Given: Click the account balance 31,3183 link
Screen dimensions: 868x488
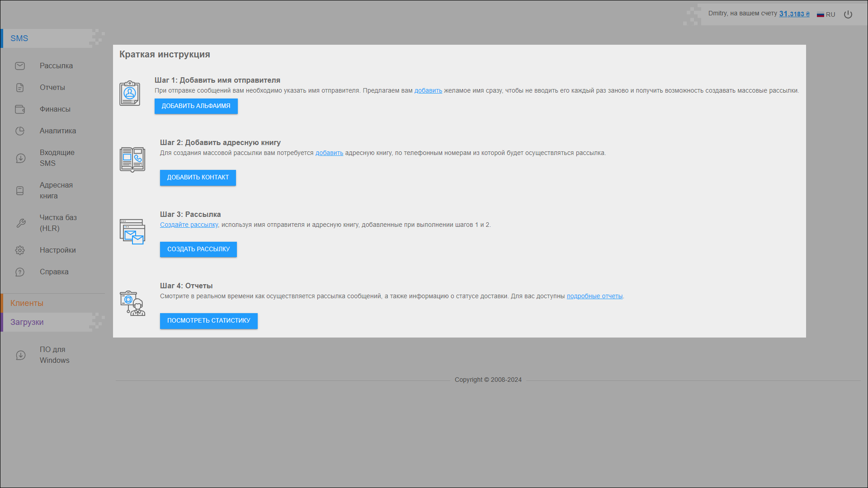Looking at the screenshot, I should tap(794, 14).
